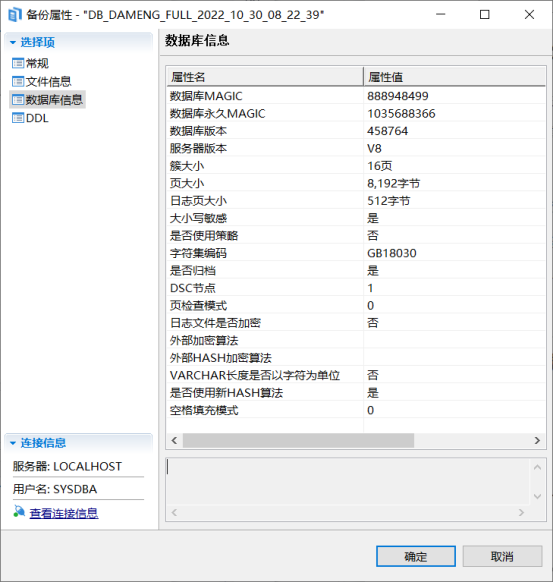Click the 取消 button
This screenshot has width=554, height=583.
tap(502, 556)
